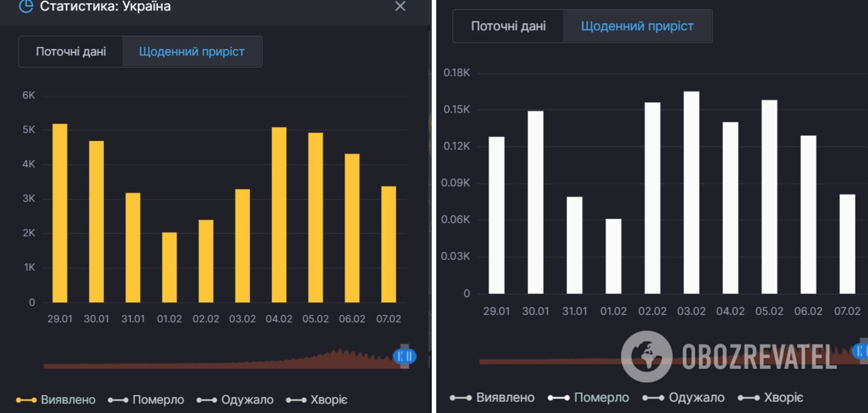
Task: Enable Хворіє series in left legend
Action: click(x=317, y=400)
